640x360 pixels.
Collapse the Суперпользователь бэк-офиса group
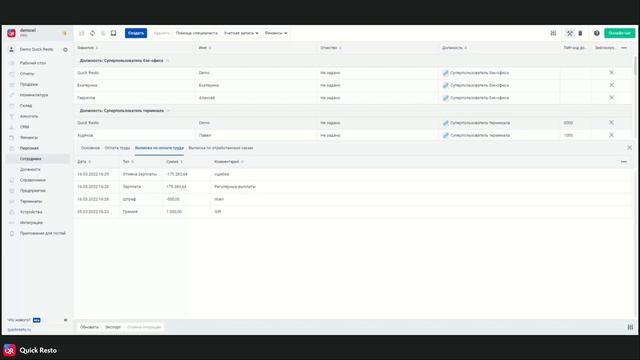point(167,60)
